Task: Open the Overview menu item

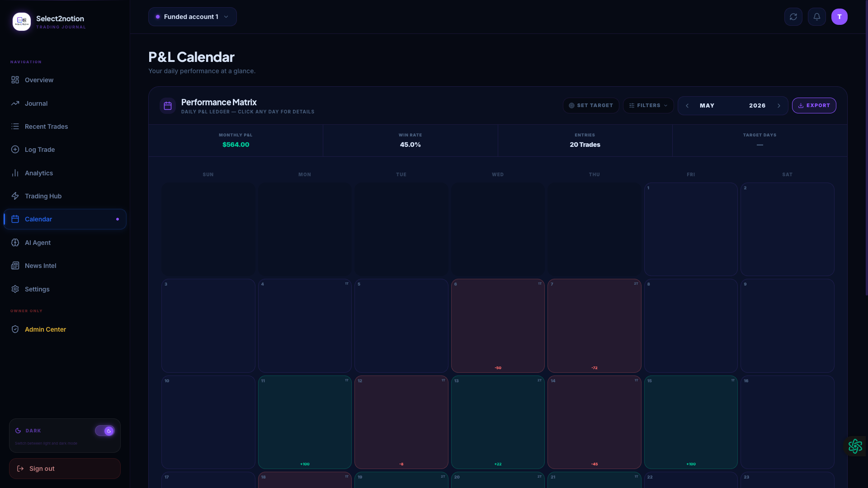Action: click(x=65, y=80)
